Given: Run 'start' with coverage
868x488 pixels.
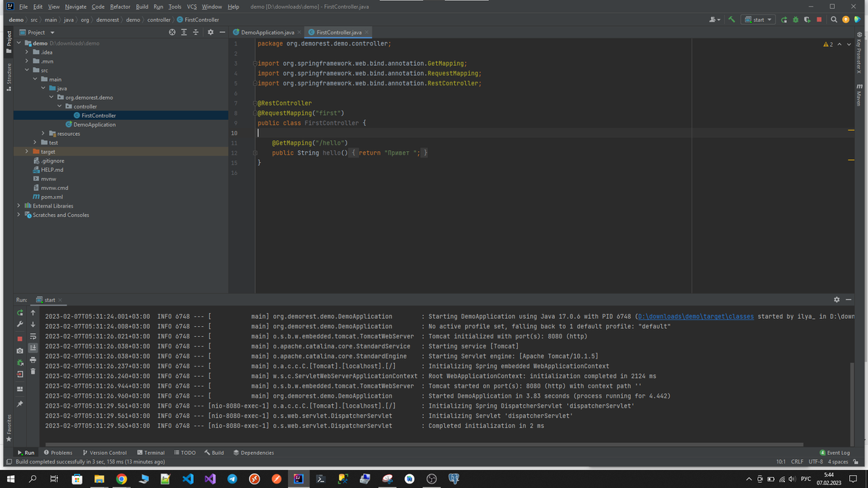Looking at the screenshot, I should pyautogui.click(x=807, y=20).
